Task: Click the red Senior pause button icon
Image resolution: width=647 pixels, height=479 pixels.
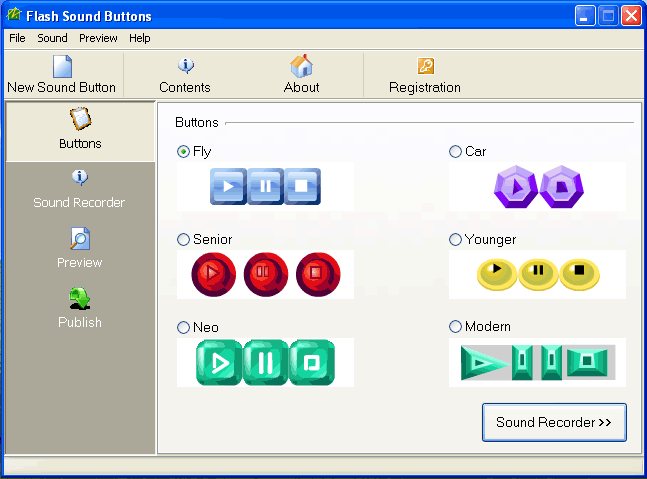Action: click(265, 274)
